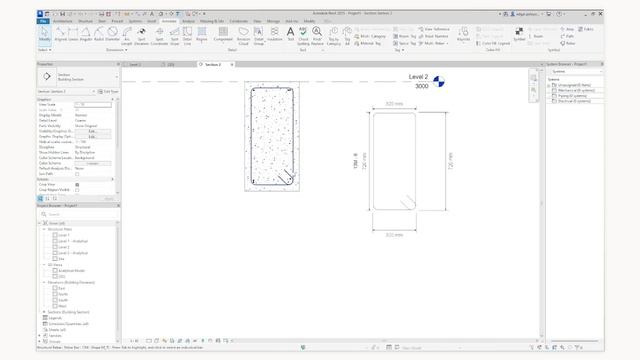Choose the Angular dimension tool
The image size is (640, 360).
[x=86, y=34]
